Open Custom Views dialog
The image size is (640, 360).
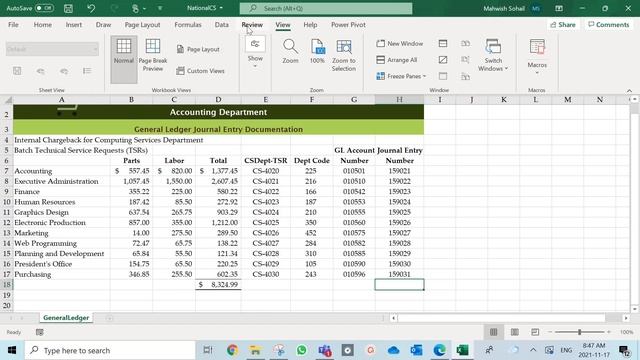tap(200, 71)
